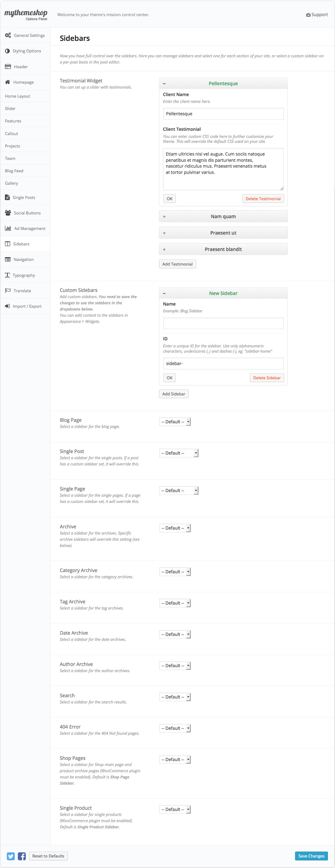This screenshot has width=335, height=868.
Task: Focus the Client Name input field
Action: tap(223, 114)
